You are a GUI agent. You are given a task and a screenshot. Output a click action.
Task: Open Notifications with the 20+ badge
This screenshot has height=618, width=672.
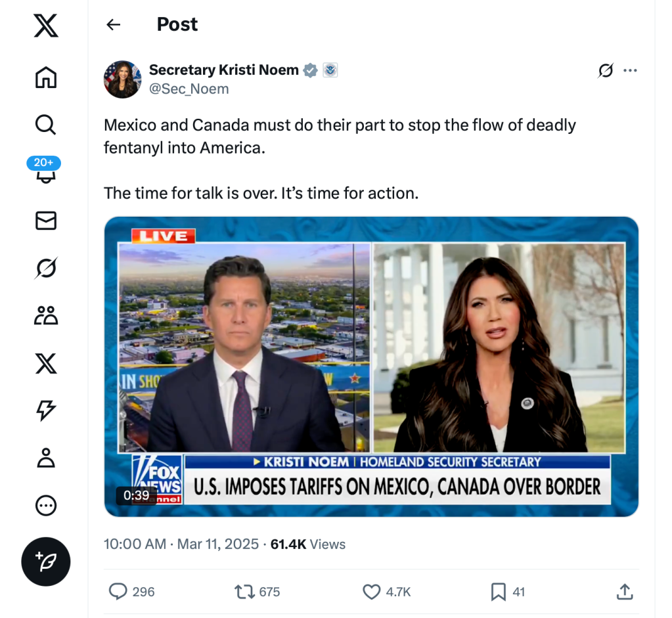[45, 172]
